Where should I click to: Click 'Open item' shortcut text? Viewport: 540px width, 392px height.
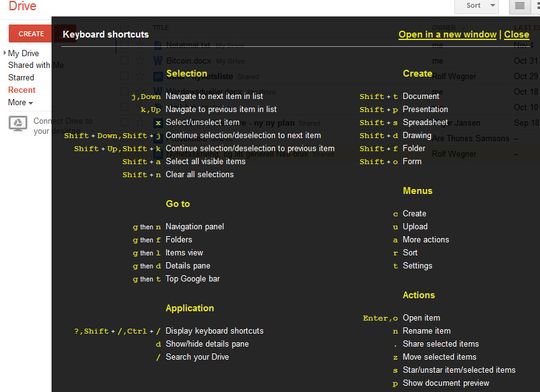click(x=421, y=318)
